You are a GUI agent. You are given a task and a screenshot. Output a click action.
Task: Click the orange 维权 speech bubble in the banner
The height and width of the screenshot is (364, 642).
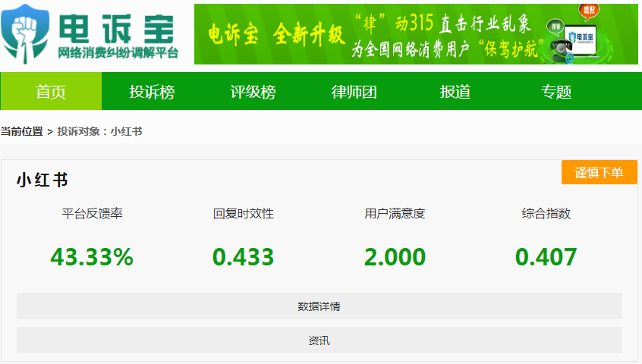[589, 11]
